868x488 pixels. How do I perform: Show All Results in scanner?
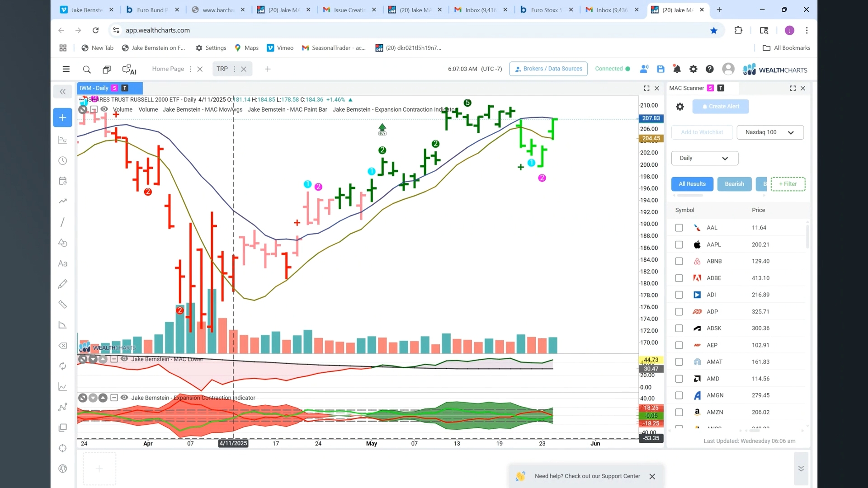692,184
